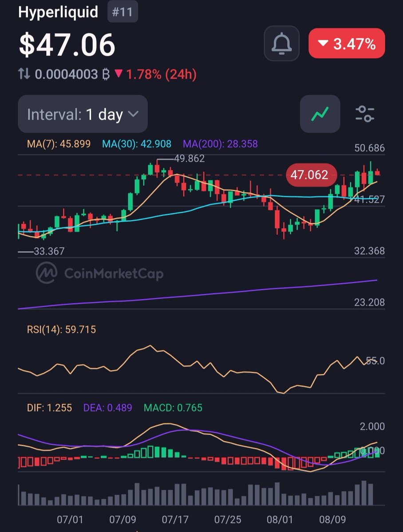Tap the #11 rank badge
The width and height of the screenshot is (403, 532).
click(x=122, y=12)
